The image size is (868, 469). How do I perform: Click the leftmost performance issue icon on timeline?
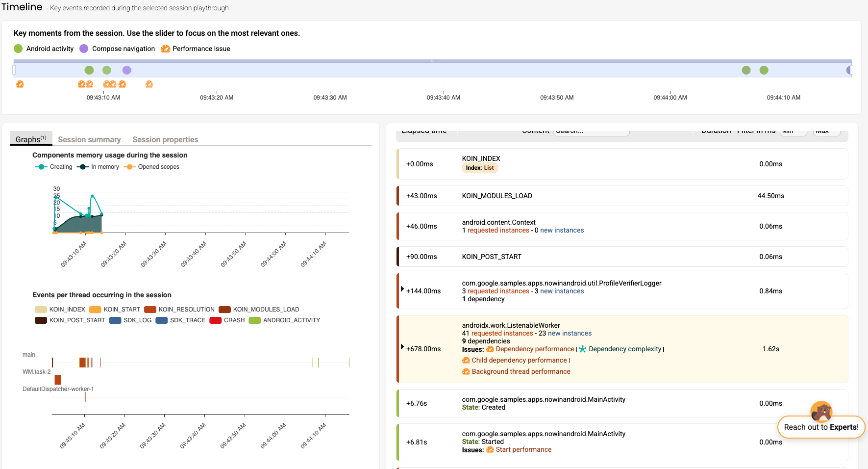click(x=20, y=84)
